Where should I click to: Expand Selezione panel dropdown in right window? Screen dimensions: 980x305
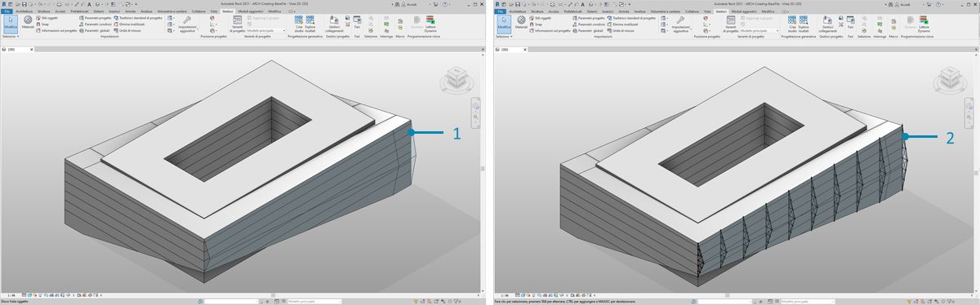(x=504, y=37)
